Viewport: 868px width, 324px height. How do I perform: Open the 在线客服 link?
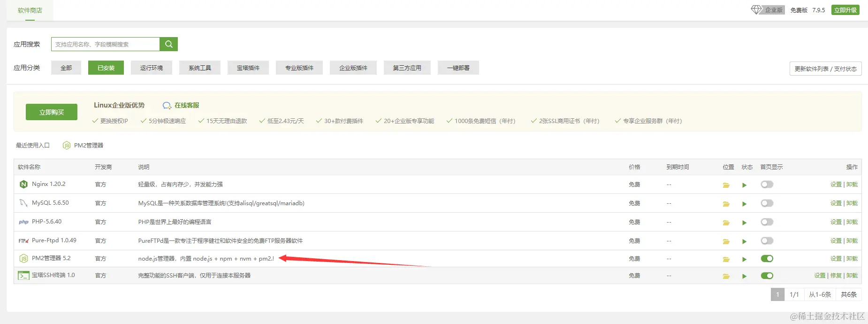click(187, 106)
